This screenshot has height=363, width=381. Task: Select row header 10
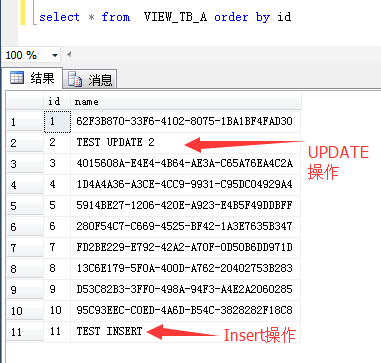click(25, 311)
